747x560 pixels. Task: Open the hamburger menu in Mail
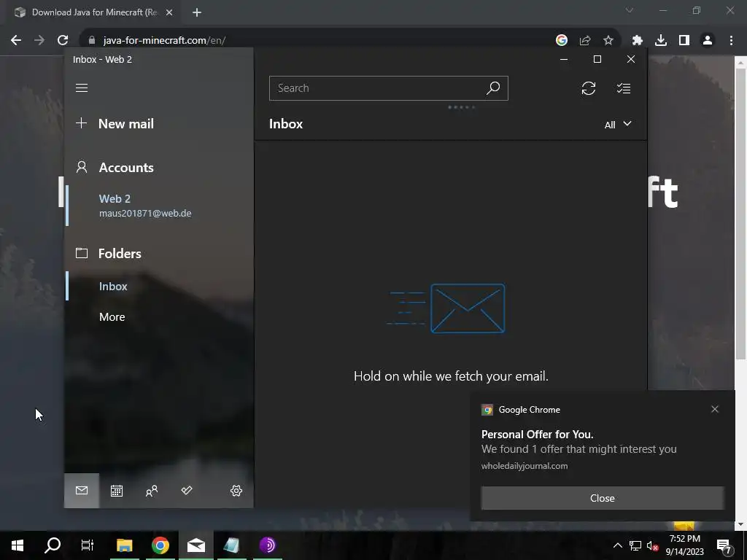click(82, 88)
